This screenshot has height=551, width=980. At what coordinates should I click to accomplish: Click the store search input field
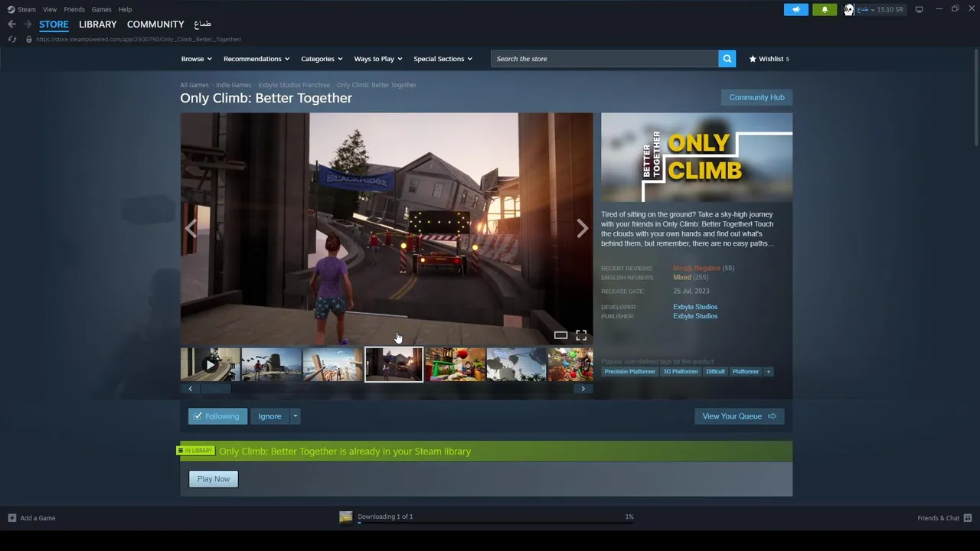click(x=605, y=59)
